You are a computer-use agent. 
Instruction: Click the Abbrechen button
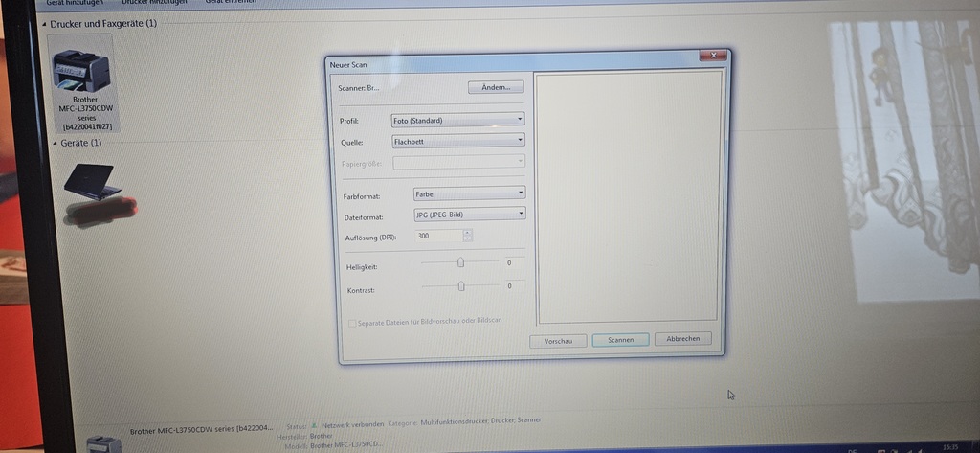point(683,338)
